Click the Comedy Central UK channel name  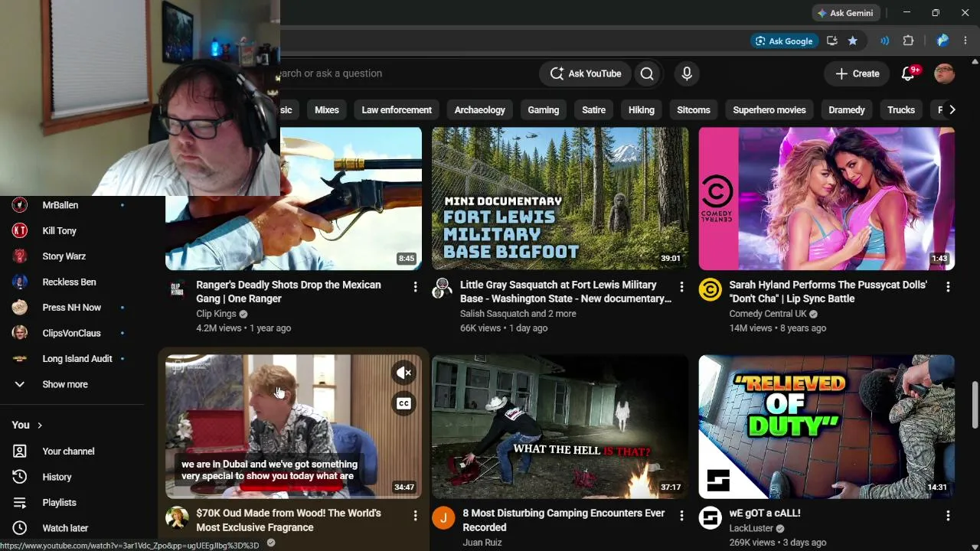767,314
